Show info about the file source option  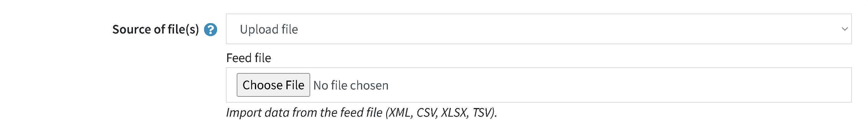click(x=211, y=30)
